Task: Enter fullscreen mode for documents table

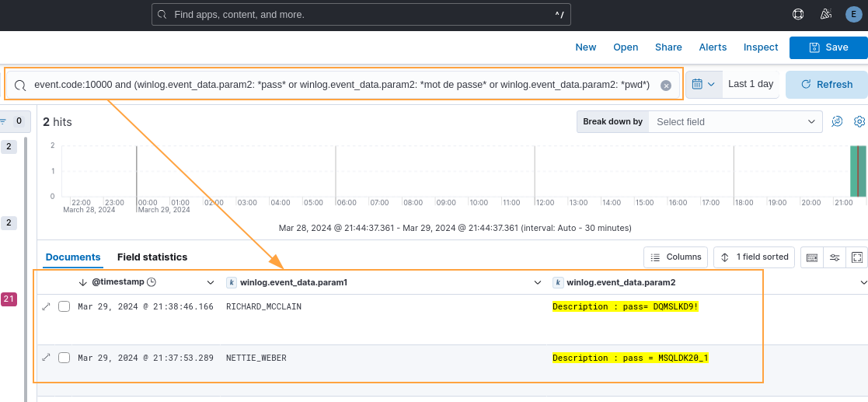Action: 857,257
